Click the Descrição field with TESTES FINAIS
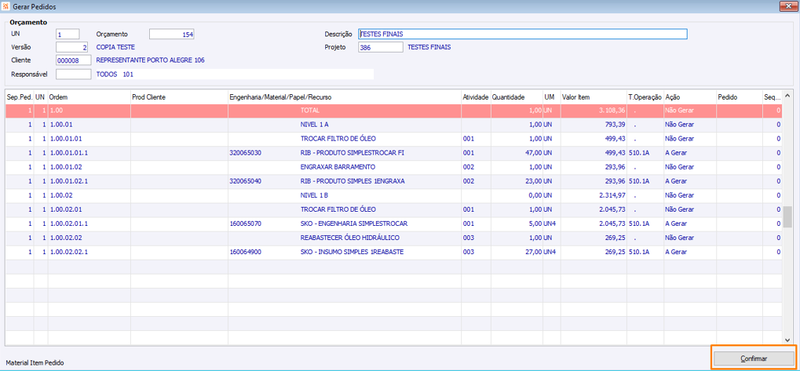 tap(522, 34)
